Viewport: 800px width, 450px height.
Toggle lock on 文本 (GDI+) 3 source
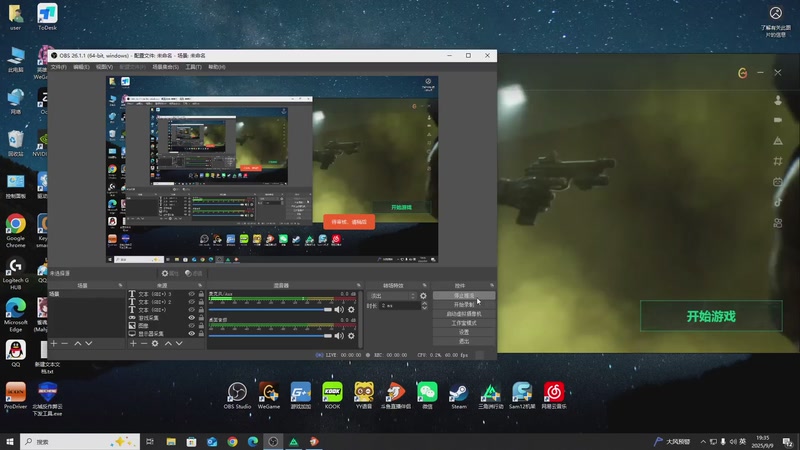point(201,294)
